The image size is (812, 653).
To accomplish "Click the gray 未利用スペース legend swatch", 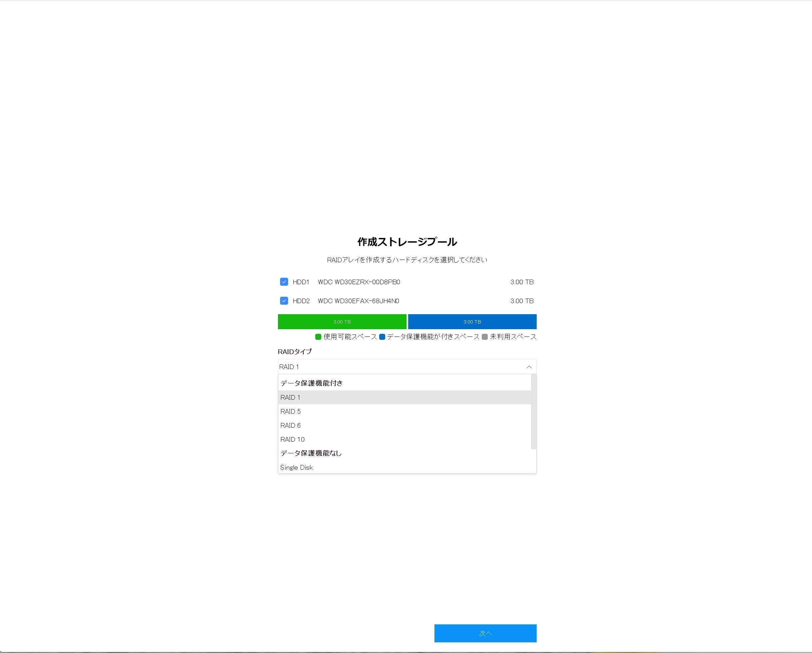I will (x=485, y=337).
